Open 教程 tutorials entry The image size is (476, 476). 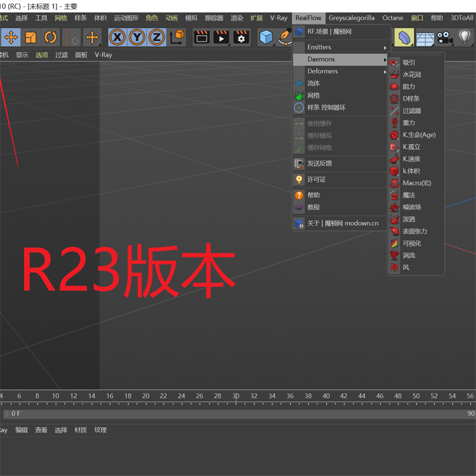point(340,207)
